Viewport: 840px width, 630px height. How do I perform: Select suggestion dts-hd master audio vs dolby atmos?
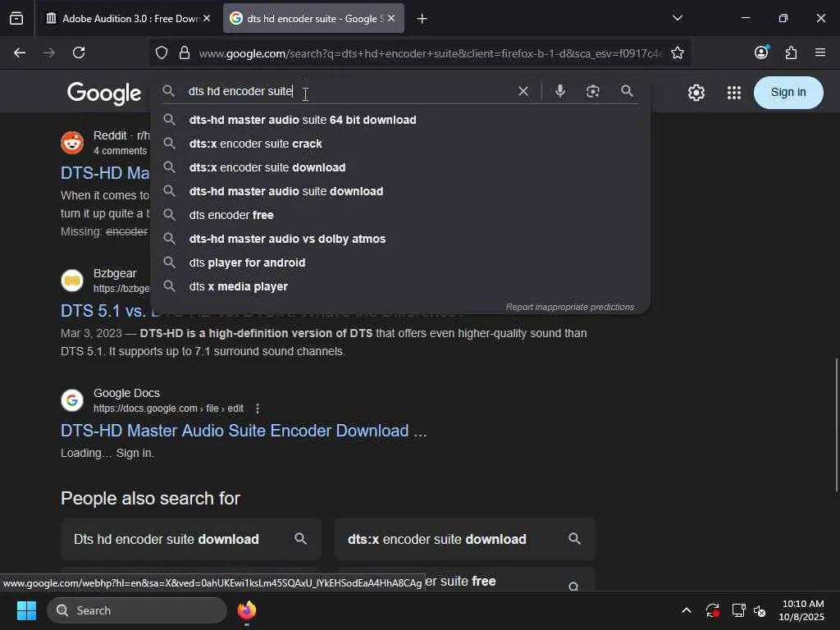click(x=400, y=239)
